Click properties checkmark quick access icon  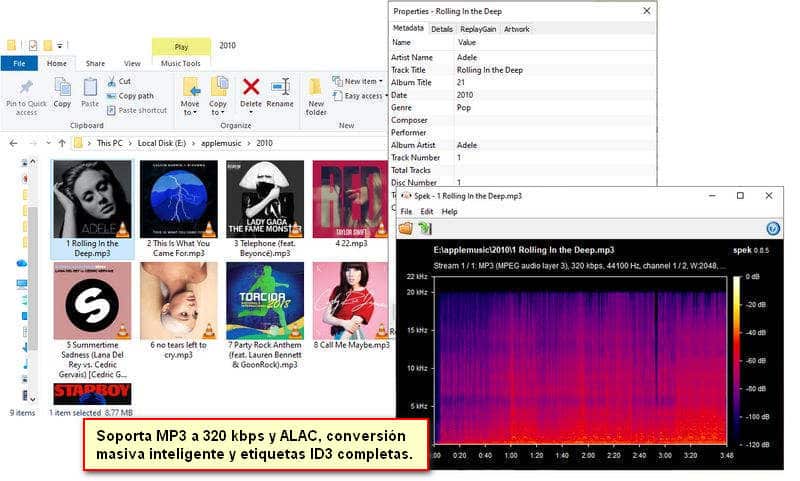33,45
